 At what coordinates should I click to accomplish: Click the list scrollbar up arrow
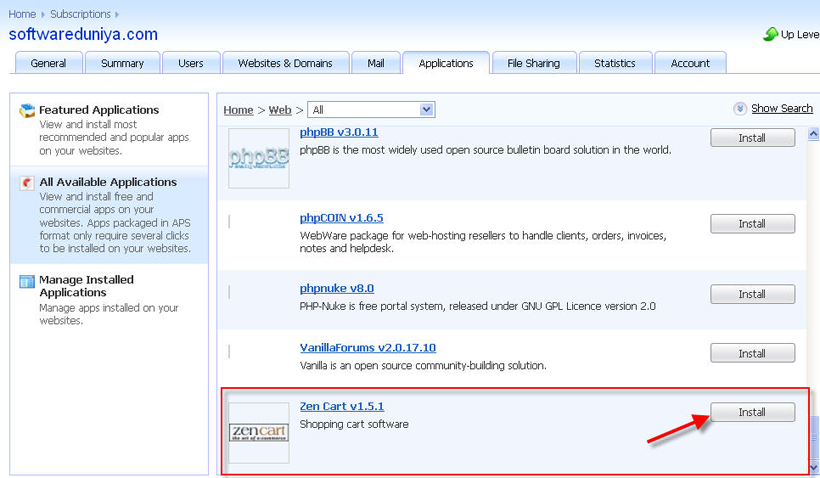[x=814, y=134]
